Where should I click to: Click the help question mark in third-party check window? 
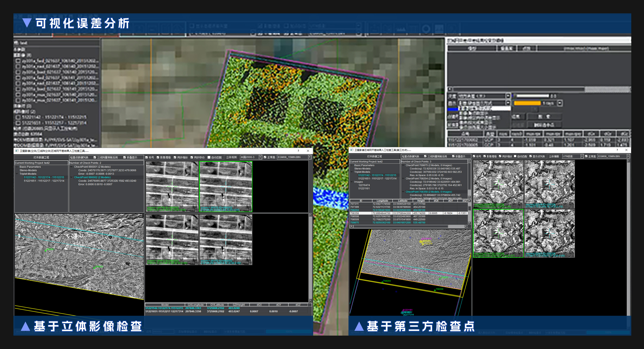click(x=617, y=150)
